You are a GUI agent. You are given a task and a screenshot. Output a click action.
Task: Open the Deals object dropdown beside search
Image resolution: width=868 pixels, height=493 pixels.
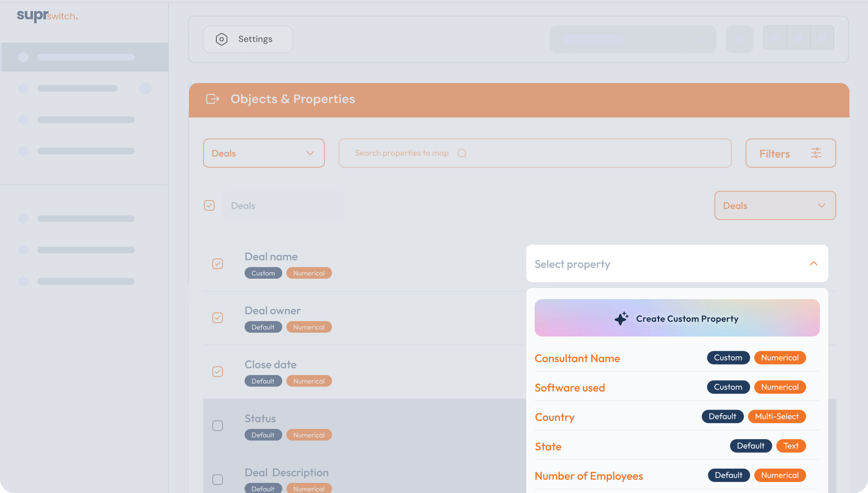coord(264,153)
